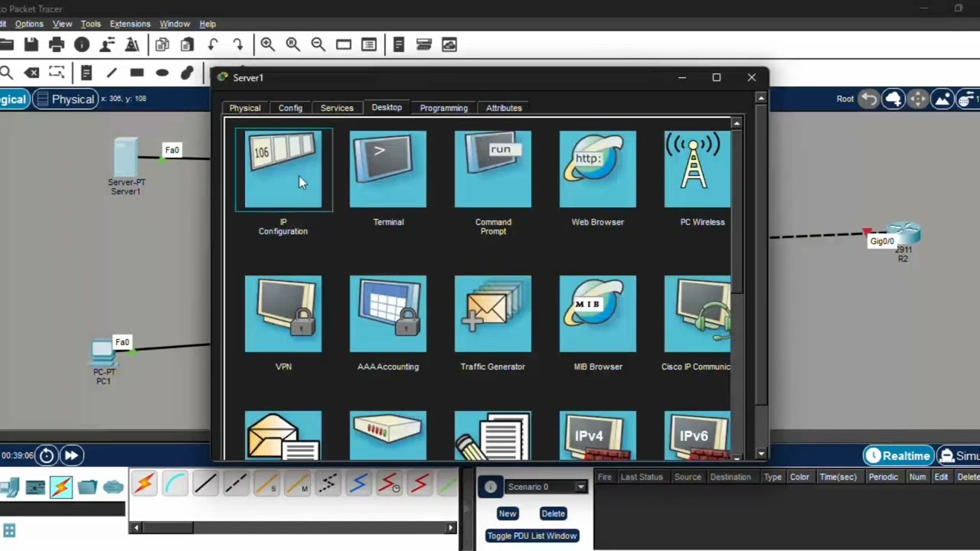
Task: Open the View menu
Action: click(62, 24)
